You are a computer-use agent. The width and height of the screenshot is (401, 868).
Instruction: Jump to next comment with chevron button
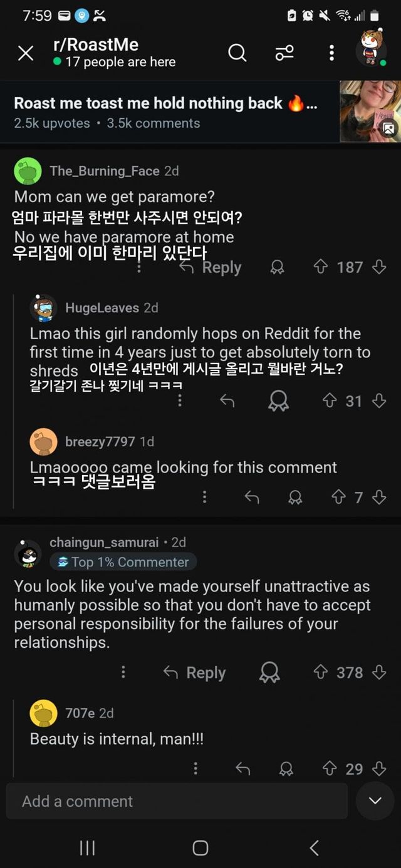tap(375, 801)
